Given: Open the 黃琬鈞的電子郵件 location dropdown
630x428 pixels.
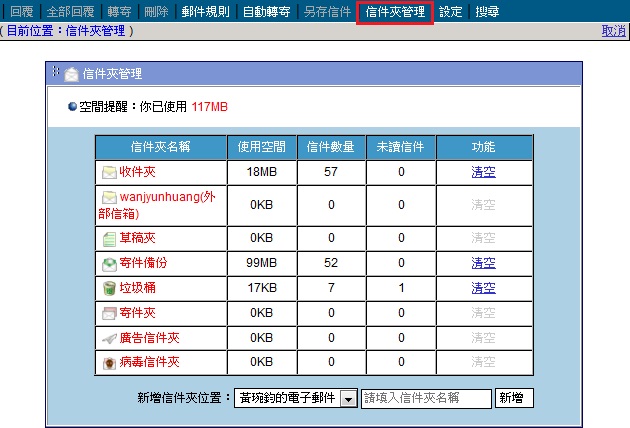Looking at the screenshot, I should tap(348, 399).
